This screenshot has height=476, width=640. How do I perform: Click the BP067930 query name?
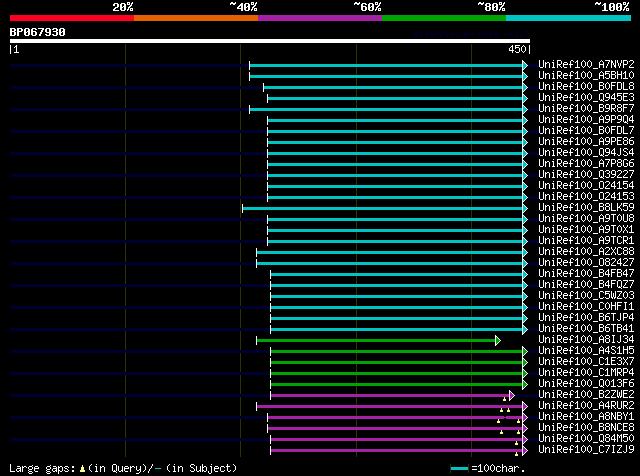click(x=38, y=32)
